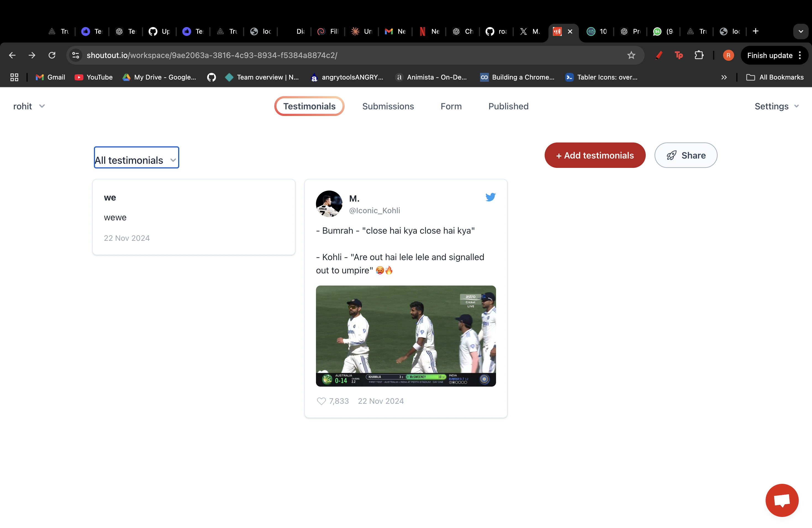Open angrytoolsANGRY bookmark
The height and width of the screenshot is (528, 812).
[x=347, y=77]
